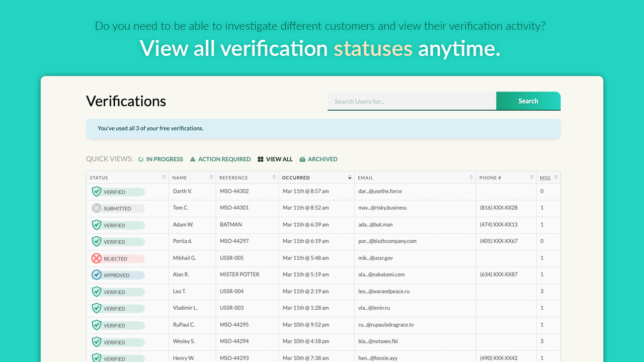The width and height of the screenshot is (644, 362).
Task: Sort table by Email column arrows
Action: pos(471,177)
